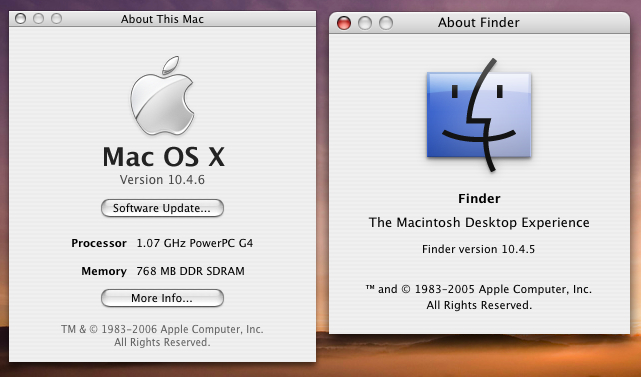Click the Mac OS X heading

tap(164, 157)
